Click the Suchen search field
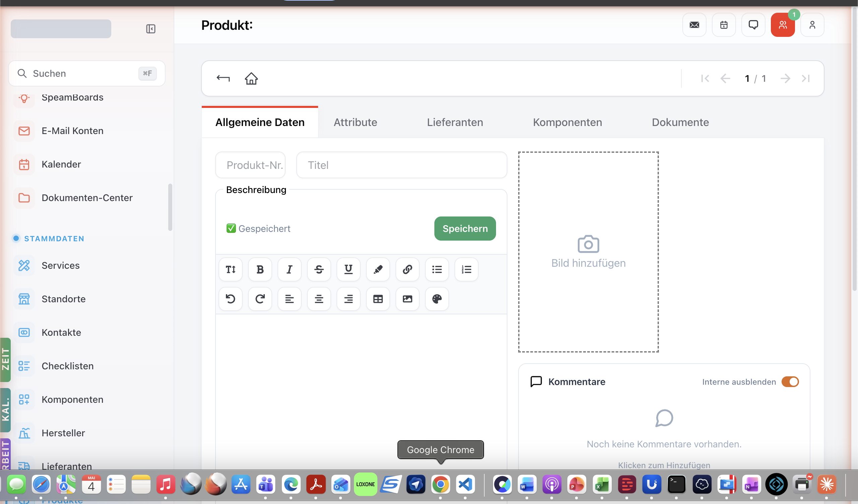The image size is (858, 504). pos(87,73)
